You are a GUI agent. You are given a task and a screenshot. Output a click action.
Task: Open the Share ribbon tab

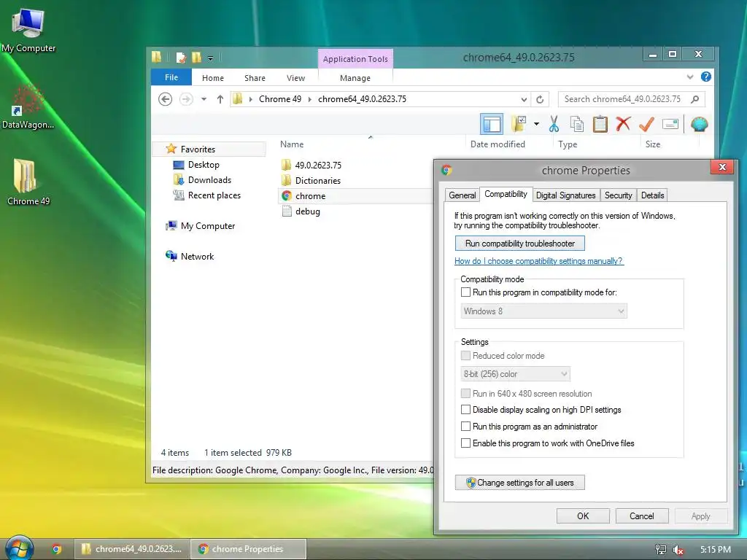coord(255,77)
